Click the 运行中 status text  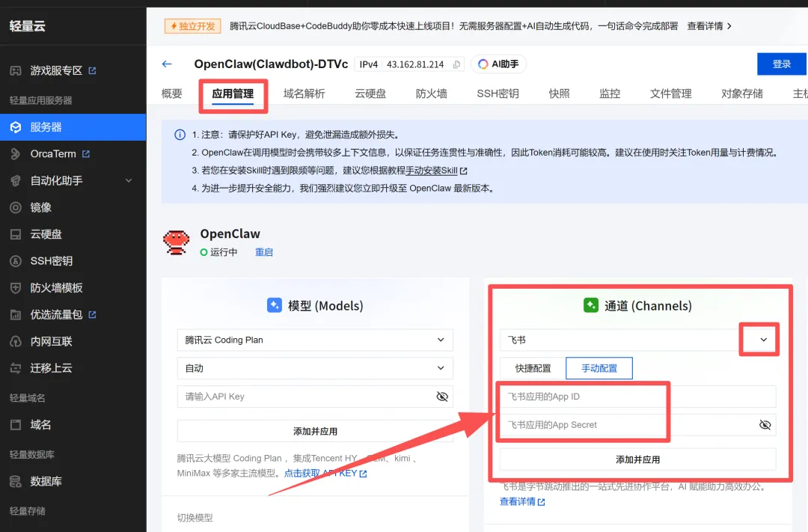click(x=224, y=252)
